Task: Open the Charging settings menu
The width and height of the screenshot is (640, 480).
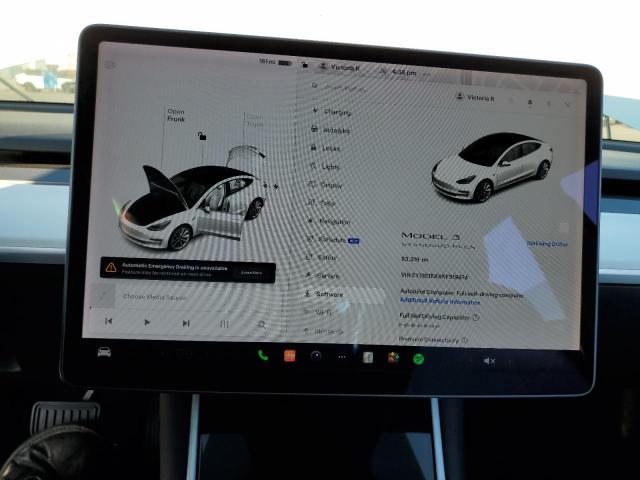Action: [x=332, y=111]
